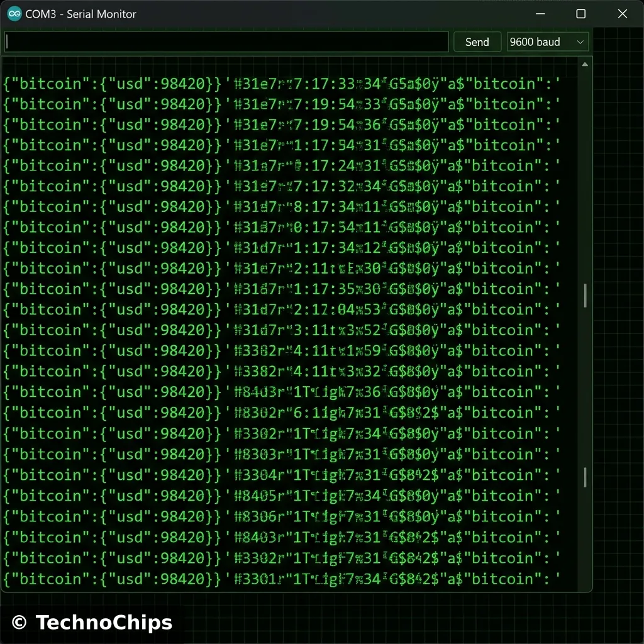Screen dimensions: 644x644
Task: Open the 9600 baud dropdown
Action: point(547,42)
